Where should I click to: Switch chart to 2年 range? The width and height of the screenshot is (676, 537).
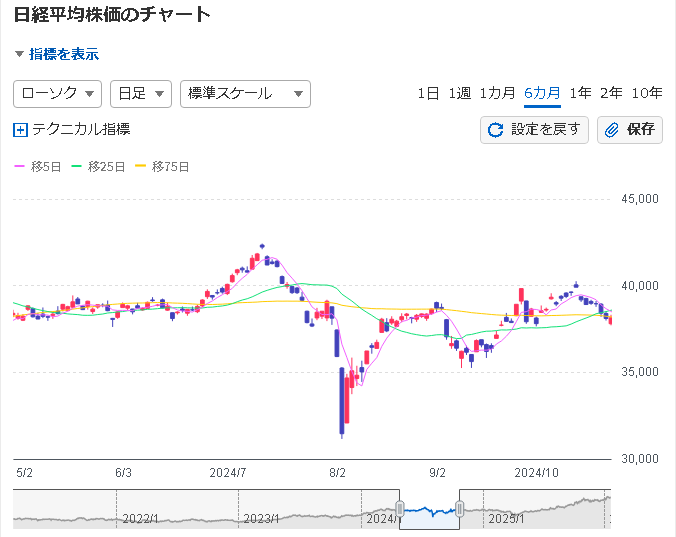tap(611, 93)
